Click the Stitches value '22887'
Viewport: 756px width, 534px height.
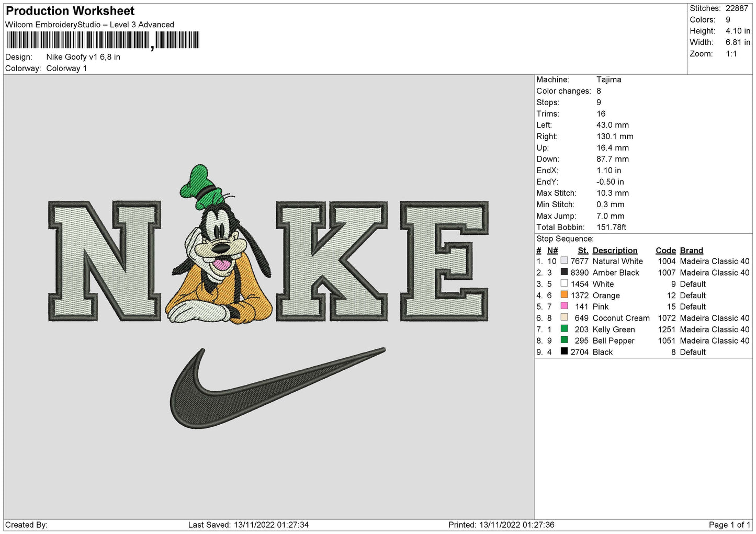pyautogui.click(x=737, y=8)
